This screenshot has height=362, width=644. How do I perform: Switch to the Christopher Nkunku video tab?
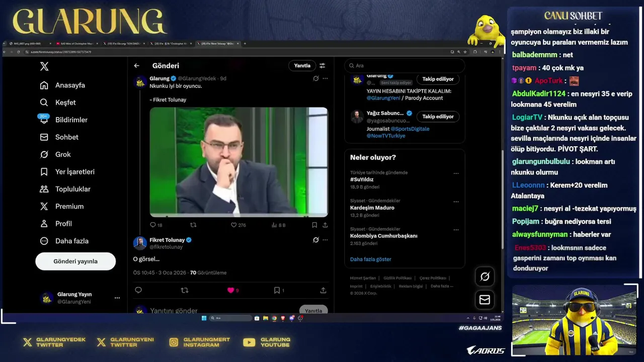pyautogui.click(x=77, y=44)
